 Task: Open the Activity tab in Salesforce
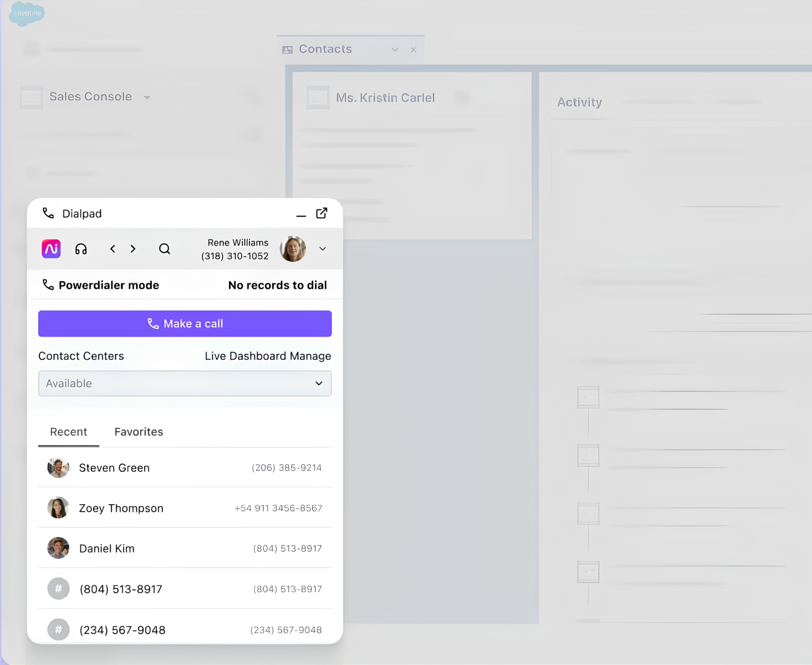pos(579,102)
